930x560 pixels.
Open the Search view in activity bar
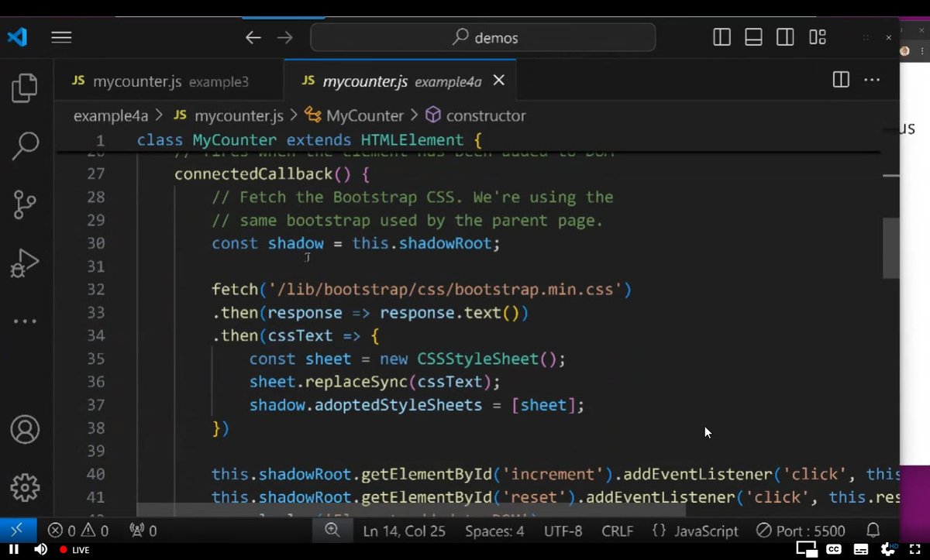click(25, 146)
